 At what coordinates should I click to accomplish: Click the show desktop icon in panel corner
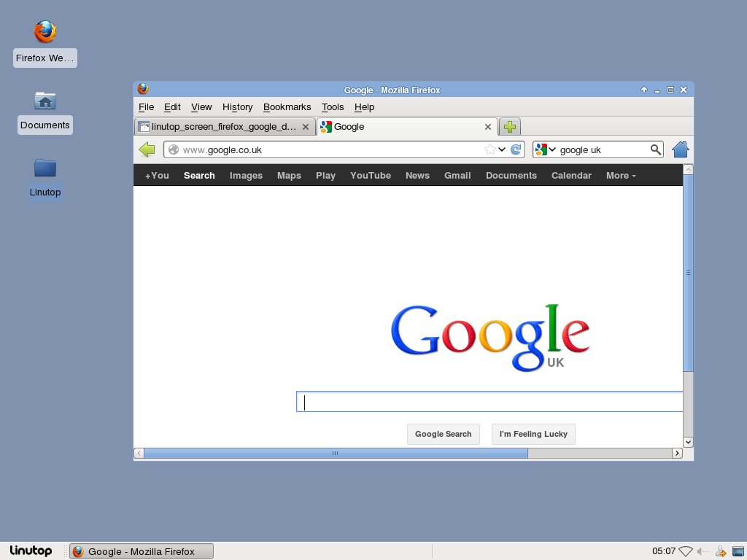click(x=738, y=551)
